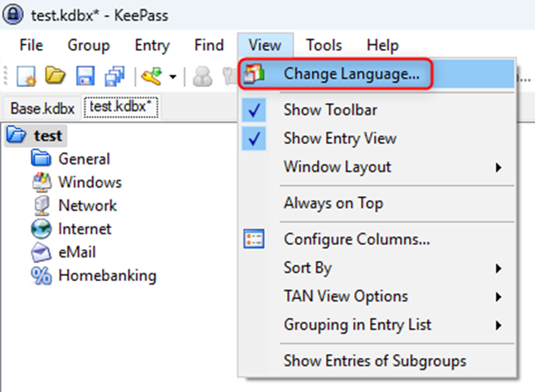
Task: Open the Group menu
Action: click(x=89, y=46)
